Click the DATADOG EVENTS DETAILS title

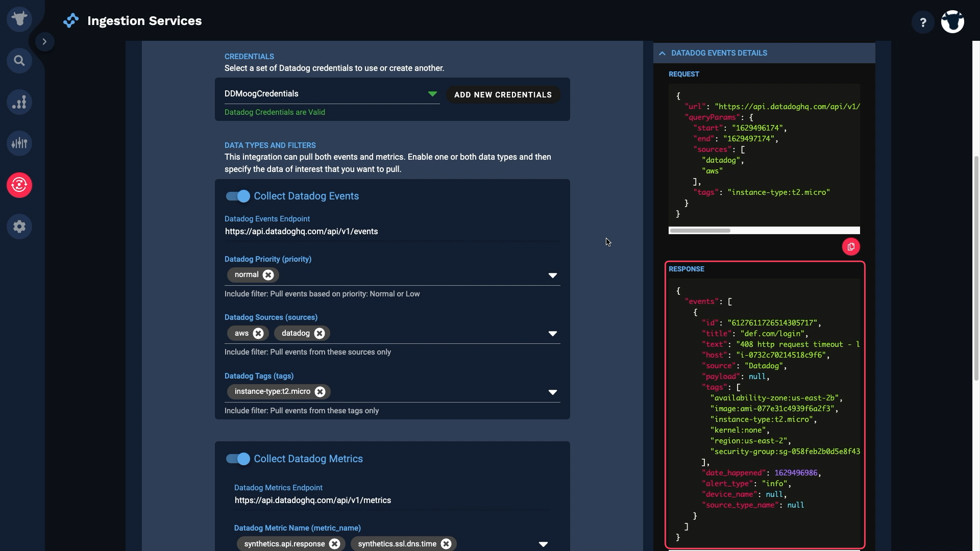pyautogui.click(x=719, y=53)
